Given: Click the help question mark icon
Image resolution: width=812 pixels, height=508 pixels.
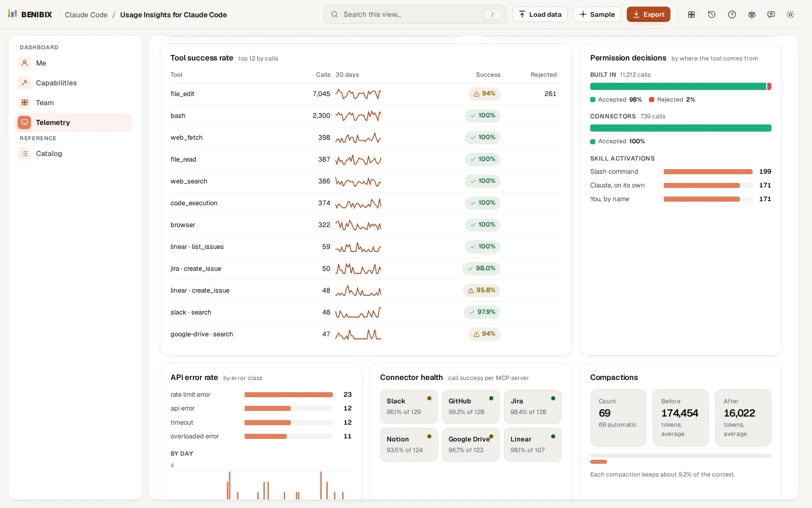Looking at the screenshot, I should 732,14.
